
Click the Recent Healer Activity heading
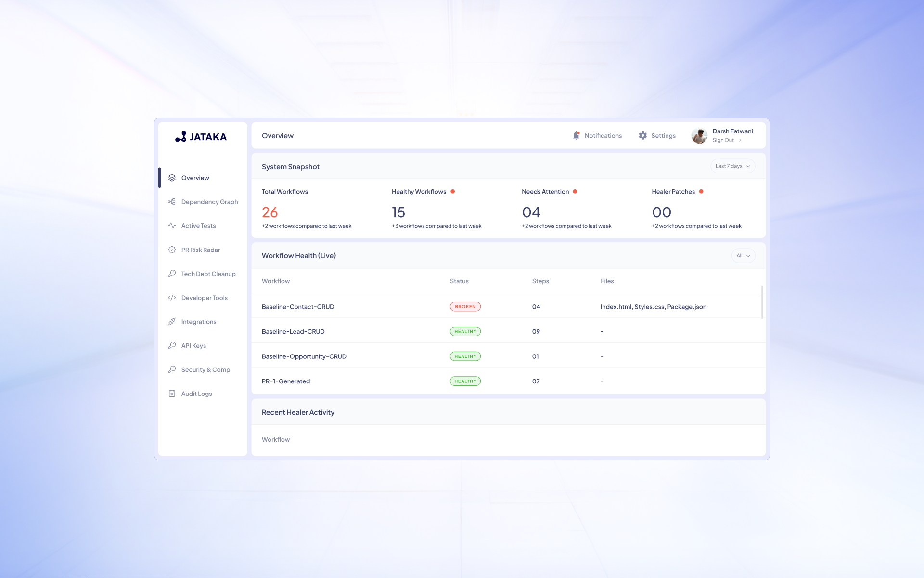click(x=298, y=412)
